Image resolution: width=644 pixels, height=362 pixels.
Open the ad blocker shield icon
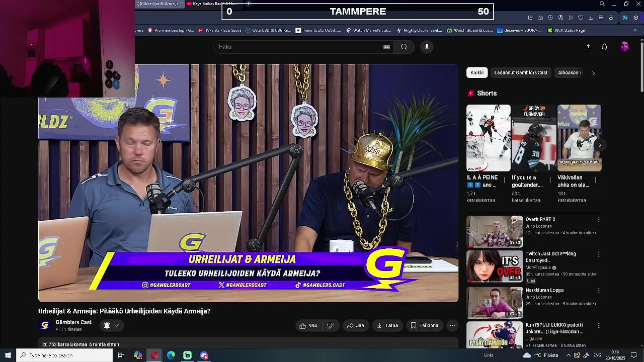pyautogui.click(x=550, y=18)
